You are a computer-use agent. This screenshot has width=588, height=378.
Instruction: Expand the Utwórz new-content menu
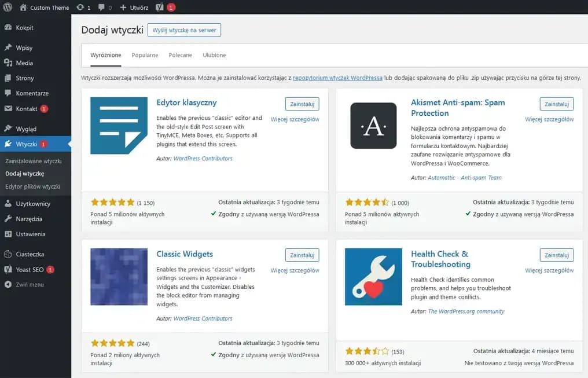tap(134, 8)
